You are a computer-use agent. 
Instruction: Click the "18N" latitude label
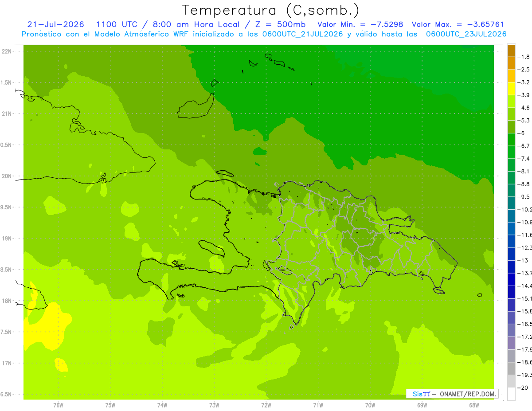coord(7,301)
